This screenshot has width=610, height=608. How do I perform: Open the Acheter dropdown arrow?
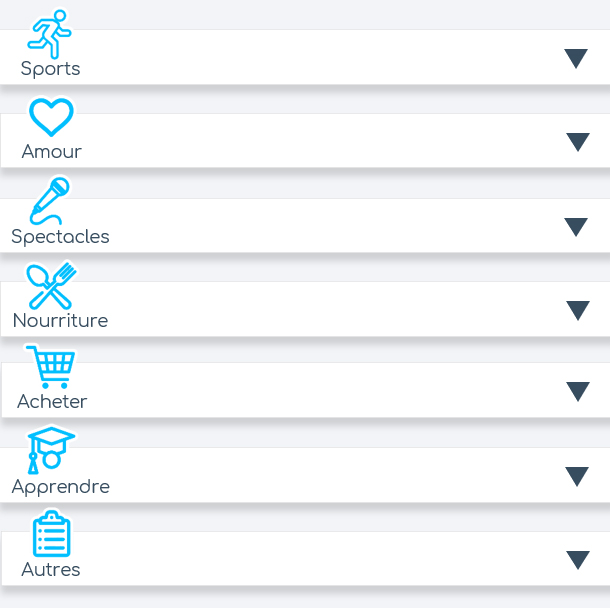[578, 391]
